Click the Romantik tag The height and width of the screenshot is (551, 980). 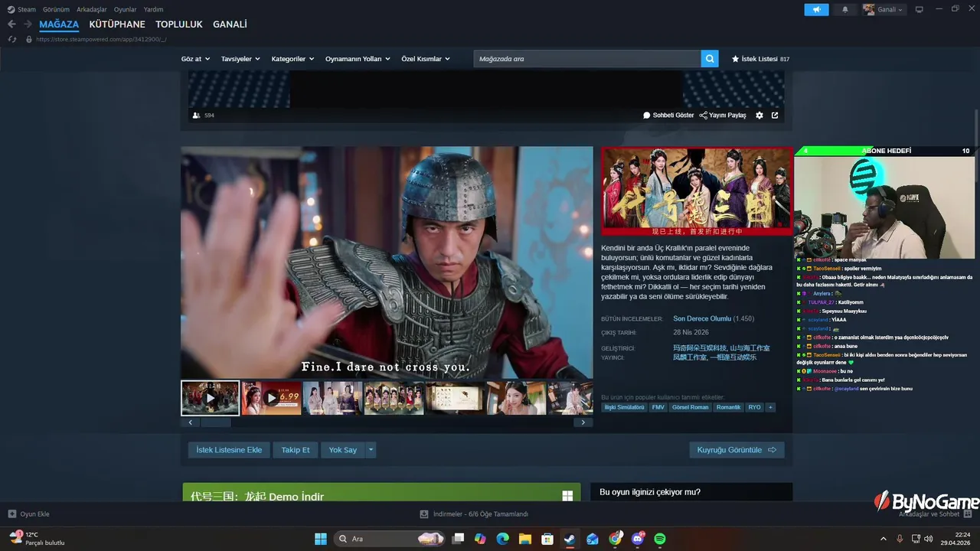coord(728,407)
